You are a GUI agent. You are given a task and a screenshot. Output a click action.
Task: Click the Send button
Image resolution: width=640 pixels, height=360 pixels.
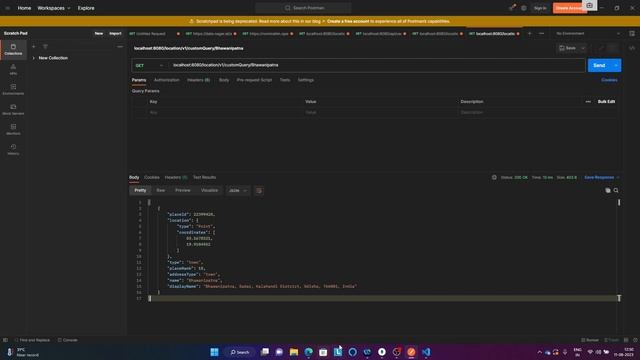click(x=599, y=65)
